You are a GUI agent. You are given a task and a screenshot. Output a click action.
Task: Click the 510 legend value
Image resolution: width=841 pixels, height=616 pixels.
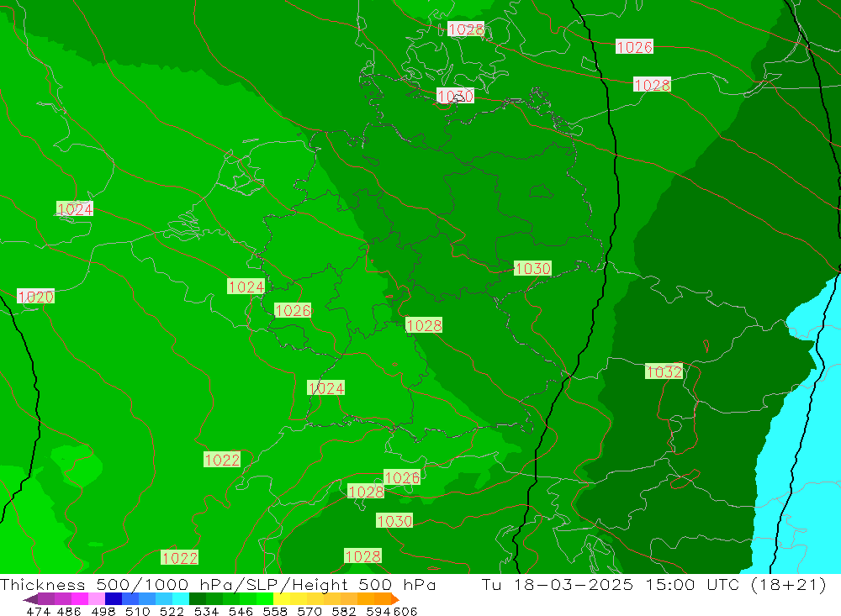(138, 612)
